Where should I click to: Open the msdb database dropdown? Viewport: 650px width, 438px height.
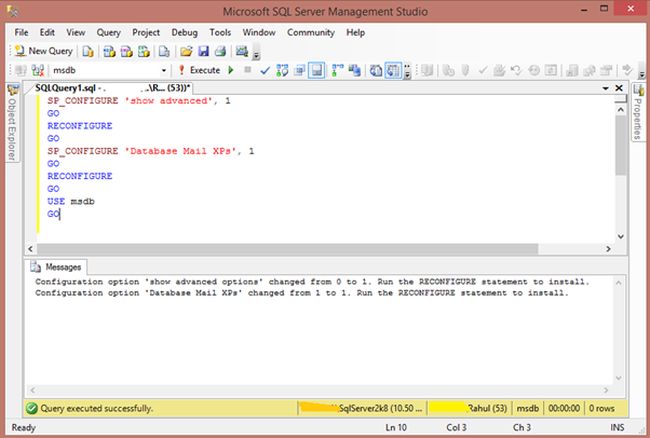click(164, 70)
